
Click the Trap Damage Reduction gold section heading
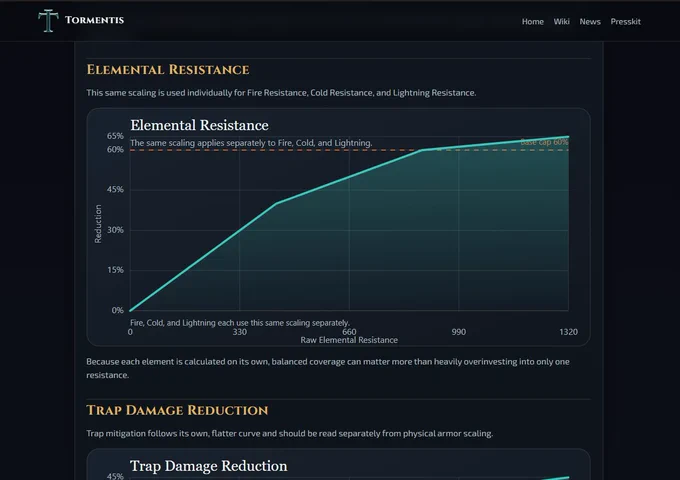coord(177,410)
